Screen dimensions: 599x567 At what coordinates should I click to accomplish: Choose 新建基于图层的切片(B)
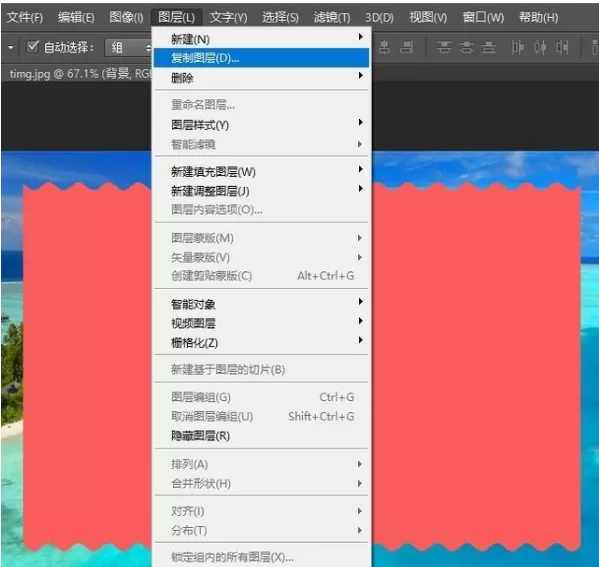click(261, 369)
